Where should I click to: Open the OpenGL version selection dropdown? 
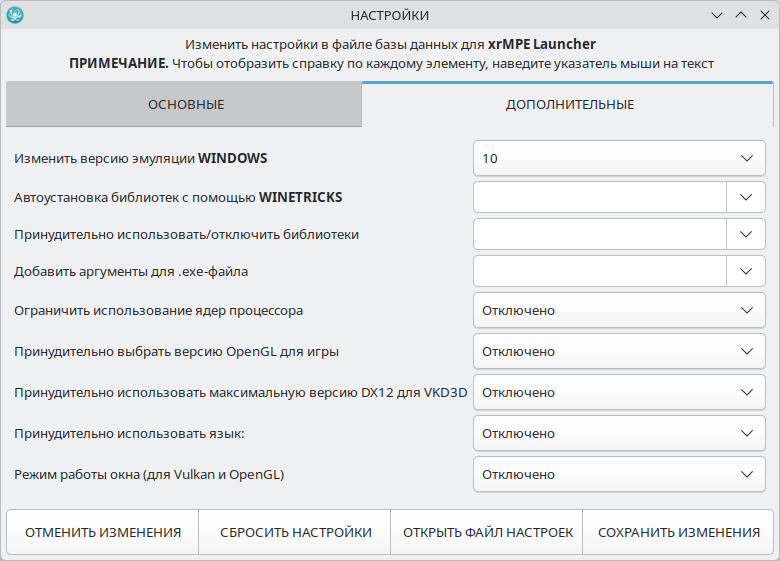619,351
